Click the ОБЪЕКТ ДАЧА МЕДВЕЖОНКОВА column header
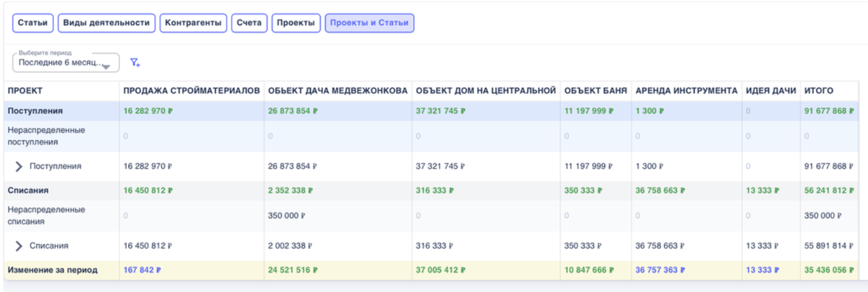 click(x=337, y=91)
